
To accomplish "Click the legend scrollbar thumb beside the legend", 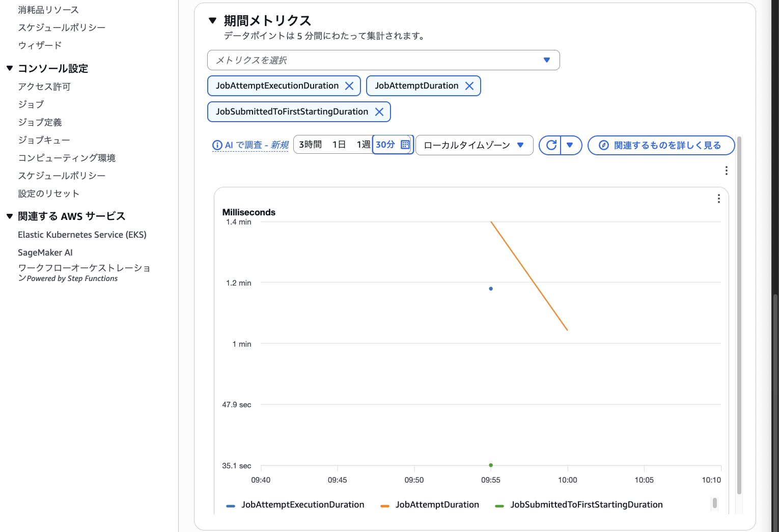I will [x=715, y=503].
